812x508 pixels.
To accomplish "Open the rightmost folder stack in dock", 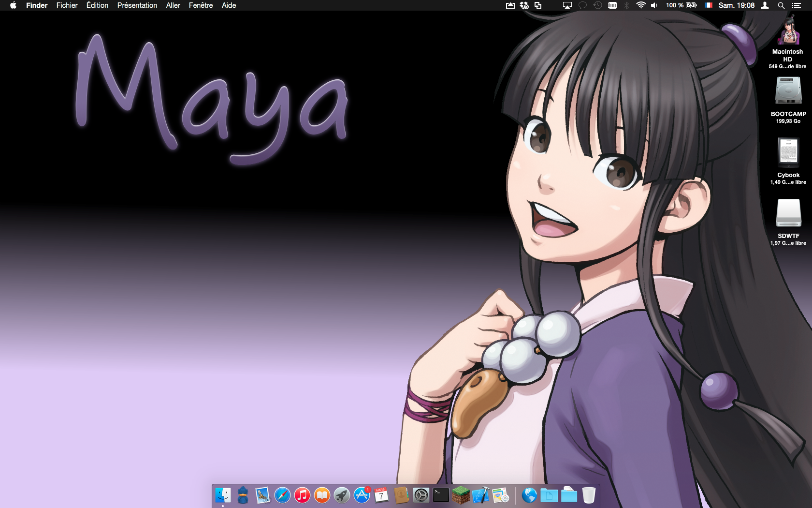I will [x=569, y=495].
